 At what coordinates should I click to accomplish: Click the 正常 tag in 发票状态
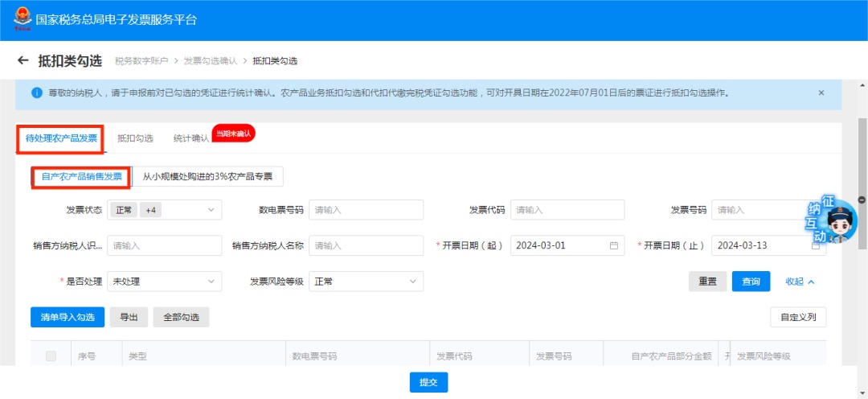pyautogui.click(x=123, y=210)
